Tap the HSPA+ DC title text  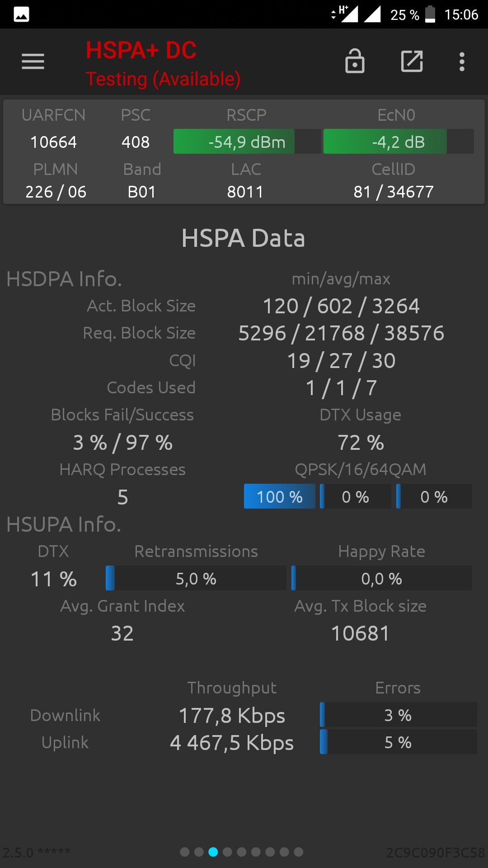[x=141, y=50]
